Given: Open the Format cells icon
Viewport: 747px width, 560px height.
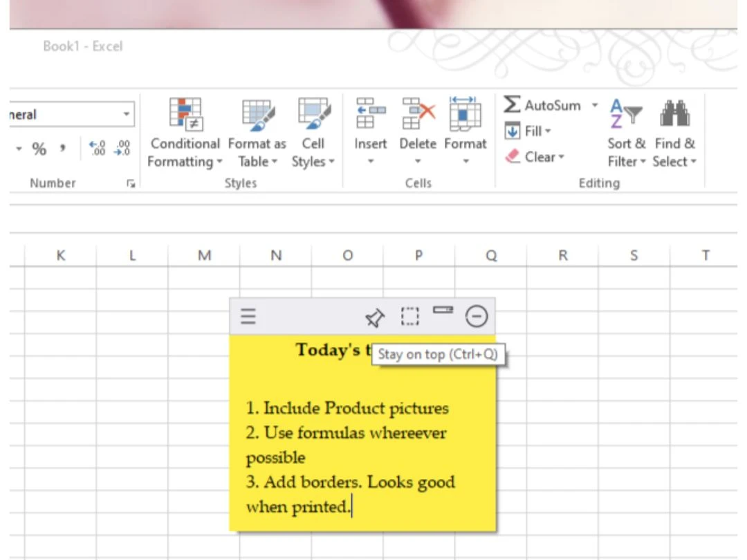Looking at the screenshot, I should (x=465, y=115).
